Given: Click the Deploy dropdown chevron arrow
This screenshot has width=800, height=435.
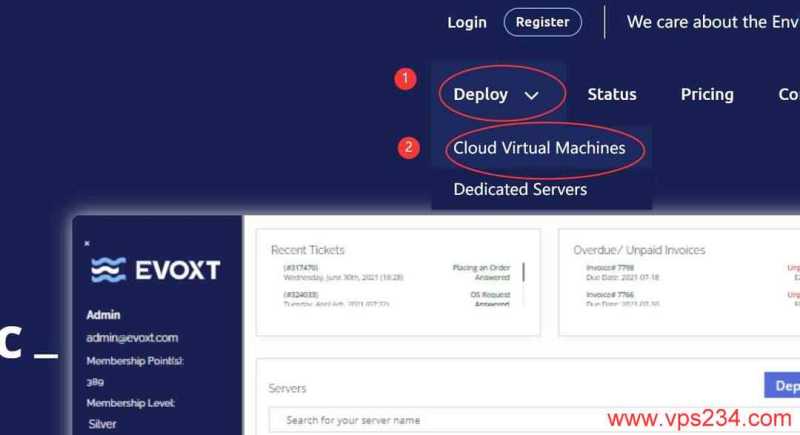Looking at the screenshot, I should click(x=531, y=95).
